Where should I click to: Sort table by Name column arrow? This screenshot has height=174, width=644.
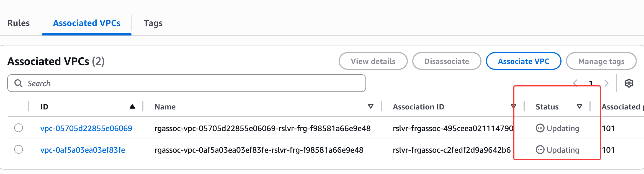(370, 107)
